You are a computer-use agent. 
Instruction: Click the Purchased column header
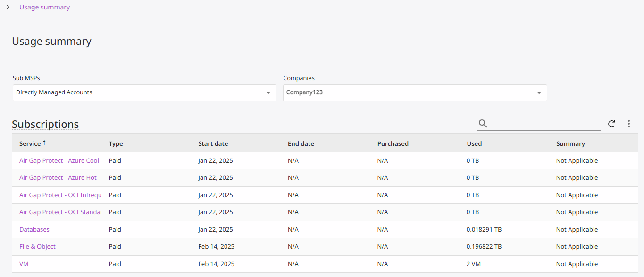(x=393, y=144)
